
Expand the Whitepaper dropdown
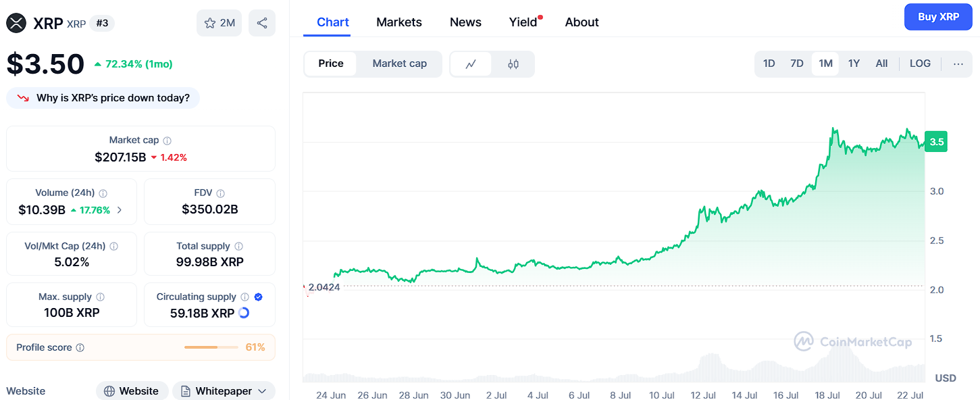pos(262,391)
